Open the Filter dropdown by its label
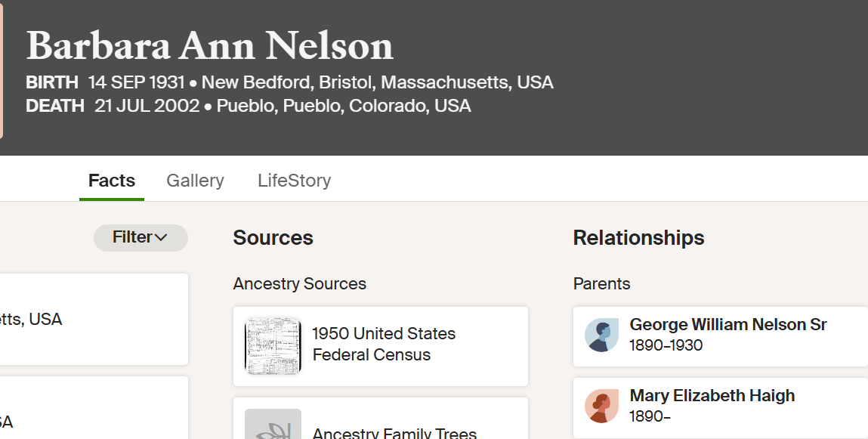 click(132, 237)
